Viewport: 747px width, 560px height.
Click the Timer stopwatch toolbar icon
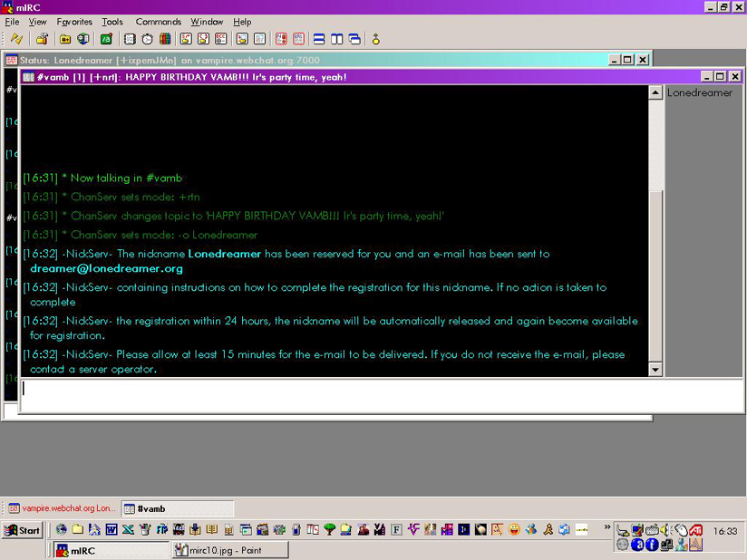click(x=147, y=39)
